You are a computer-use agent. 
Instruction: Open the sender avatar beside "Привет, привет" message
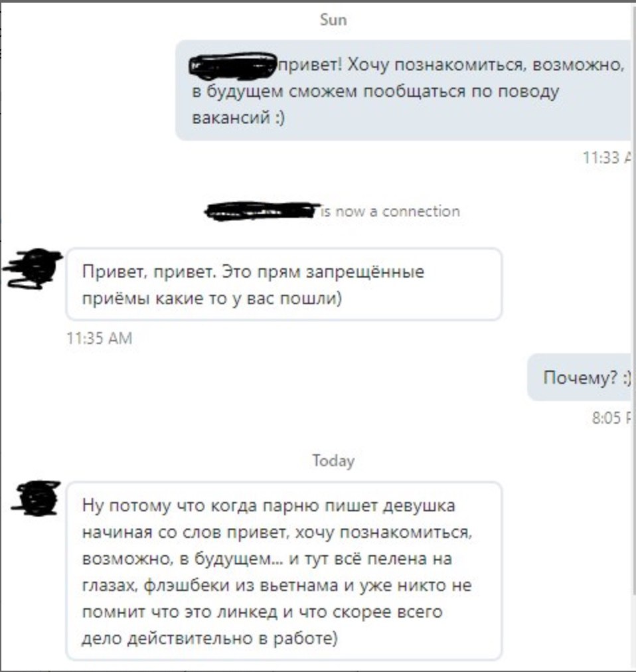coord(33,268)
